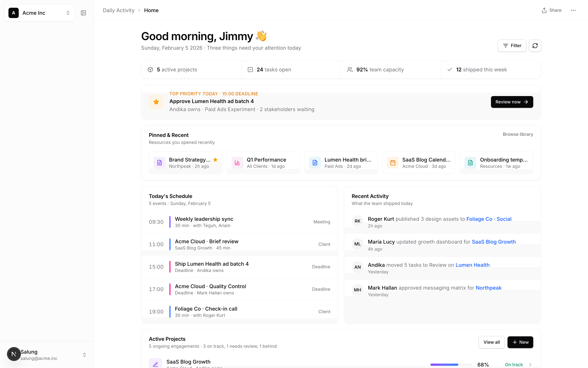Go to Daily Activity breadcrumb
Image resolution: width=588 pixels, height=368 pixels.
pyautogui.click(x=119, y=10)
